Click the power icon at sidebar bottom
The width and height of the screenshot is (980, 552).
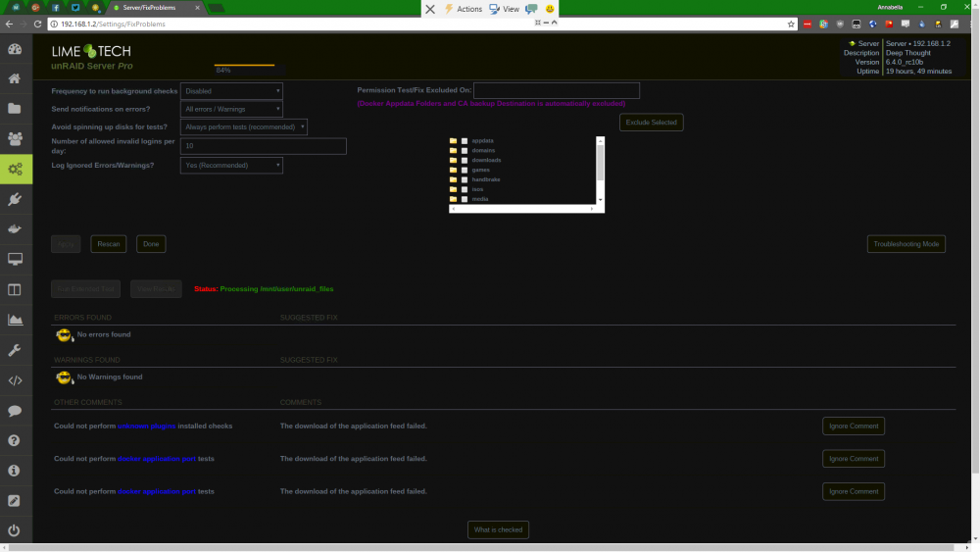[x=15, y=530]
